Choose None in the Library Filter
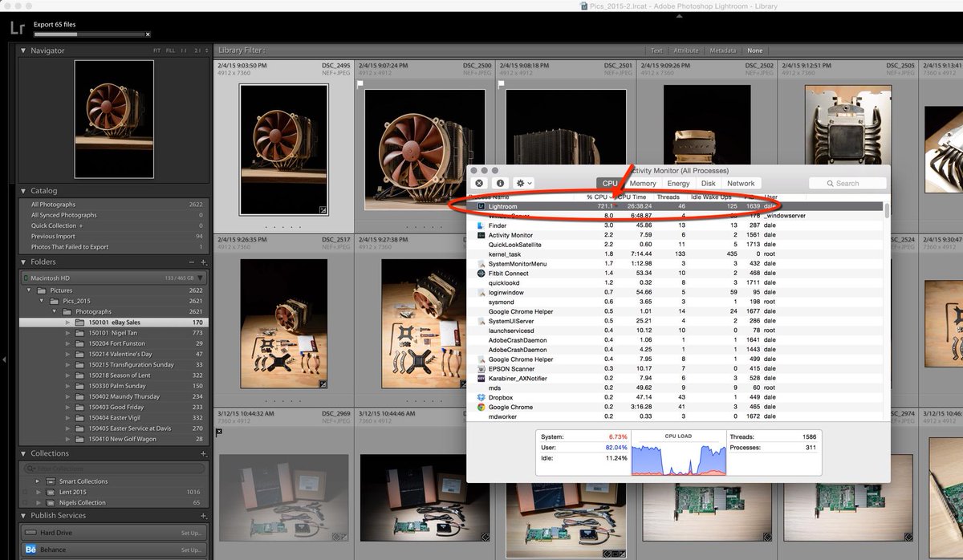The width and height of the screenshot is (963, 560). tap(754, 51)
